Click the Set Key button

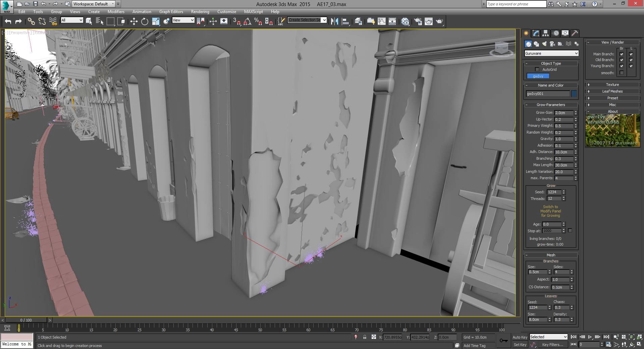coord(520,345)
